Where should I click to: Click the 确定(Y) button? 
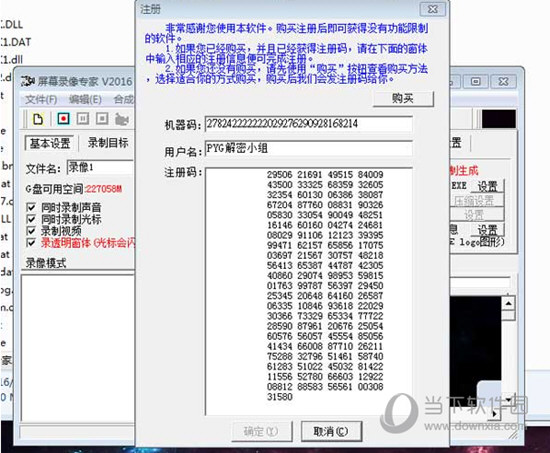coord(261,431)
